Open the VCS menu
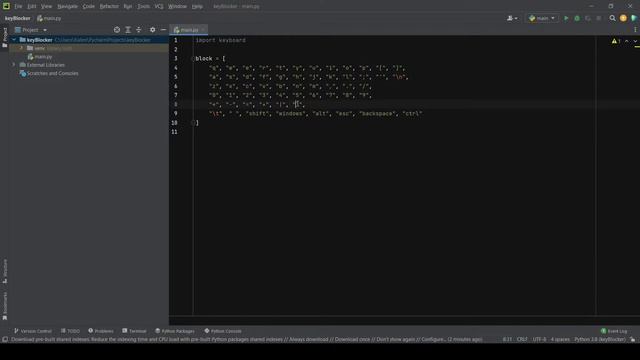 point(159,7)
